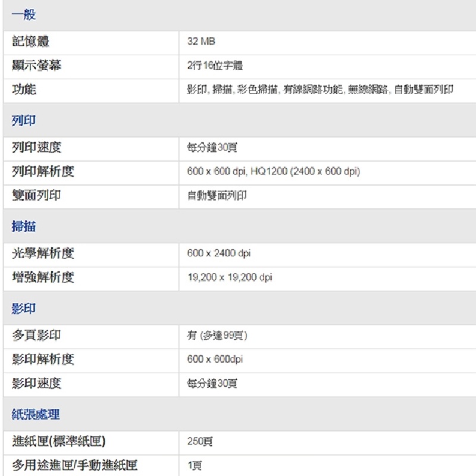Select the 雙面列印 row label

pos(37,195)
